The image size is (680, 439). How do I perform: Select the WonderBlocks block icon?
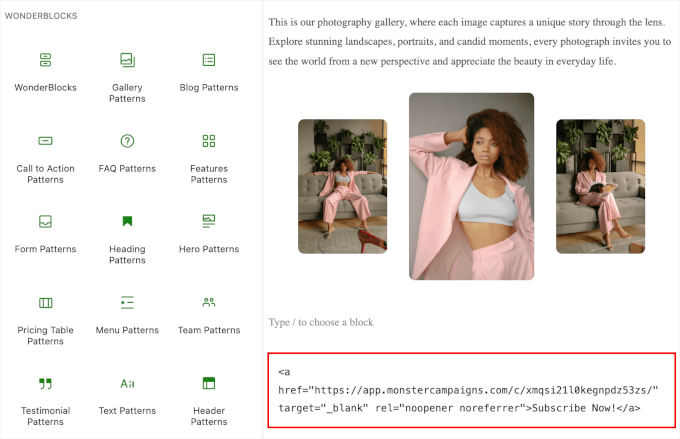tap(45, 60)
